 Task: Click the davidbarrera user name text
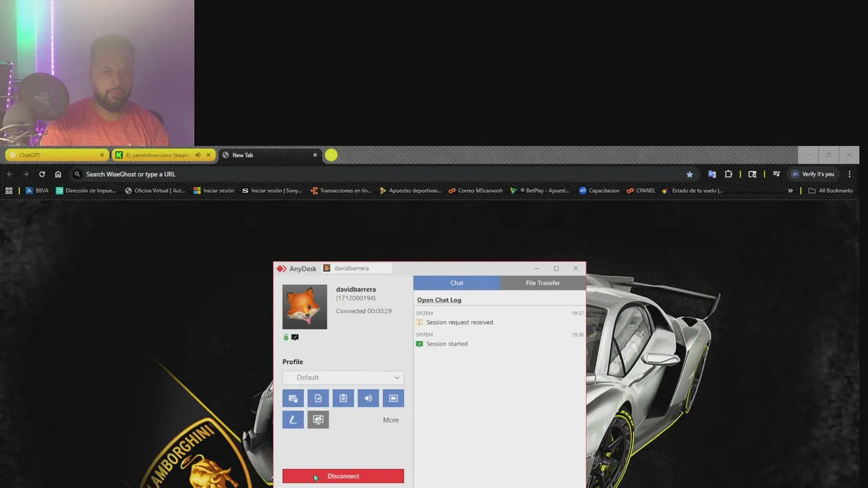356,289
